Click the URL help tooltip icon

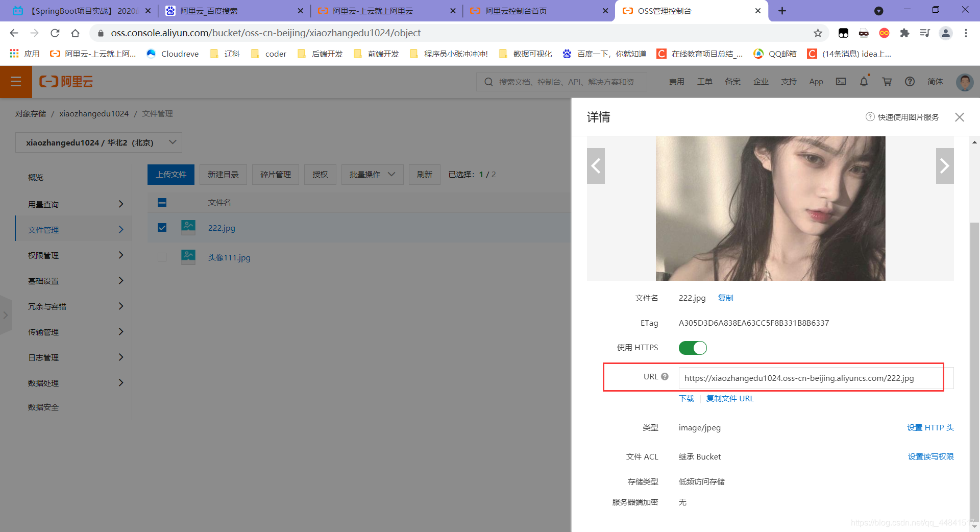coord(665,376)
